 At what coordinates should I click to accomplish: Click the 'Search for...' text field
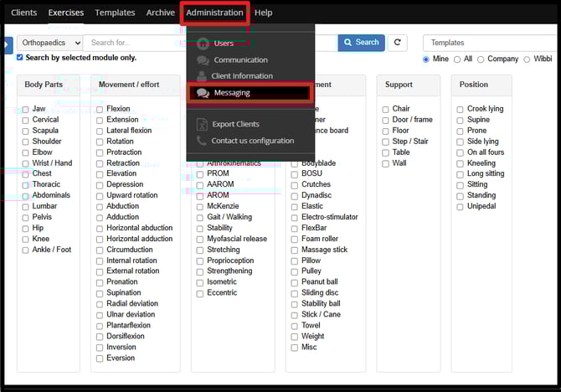134,43
